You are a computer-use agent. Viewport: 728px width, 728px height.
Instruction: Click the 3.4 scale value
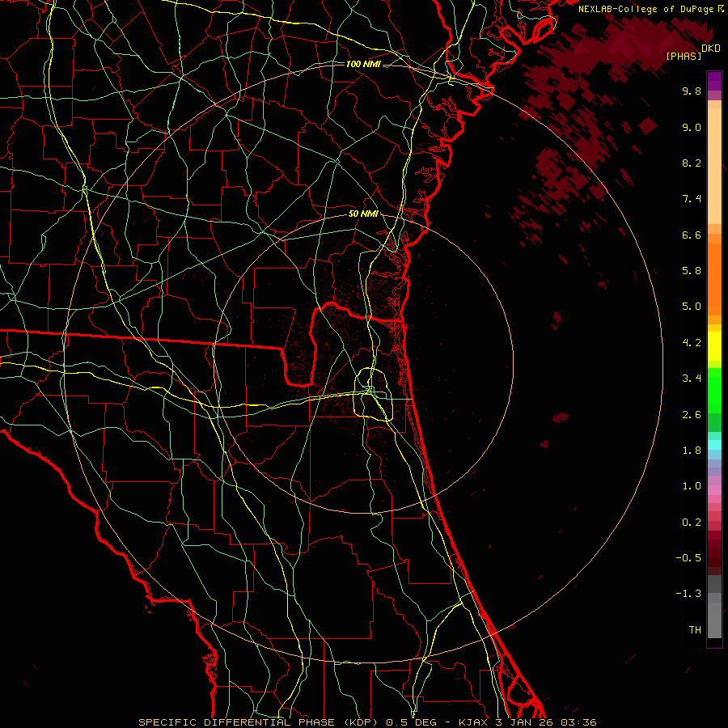[x=692, y=379]
